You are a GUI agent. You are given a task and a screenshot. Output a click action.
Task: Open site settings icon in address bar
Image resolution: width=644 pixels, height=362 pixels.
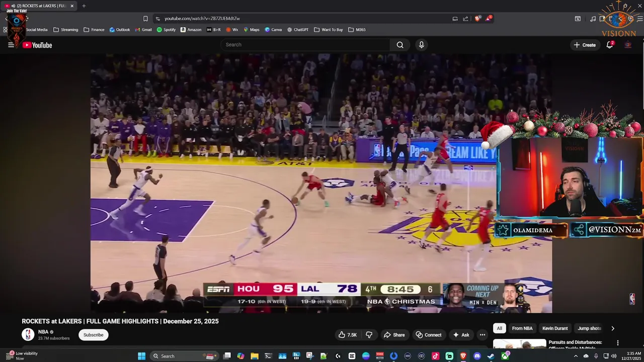157,19
